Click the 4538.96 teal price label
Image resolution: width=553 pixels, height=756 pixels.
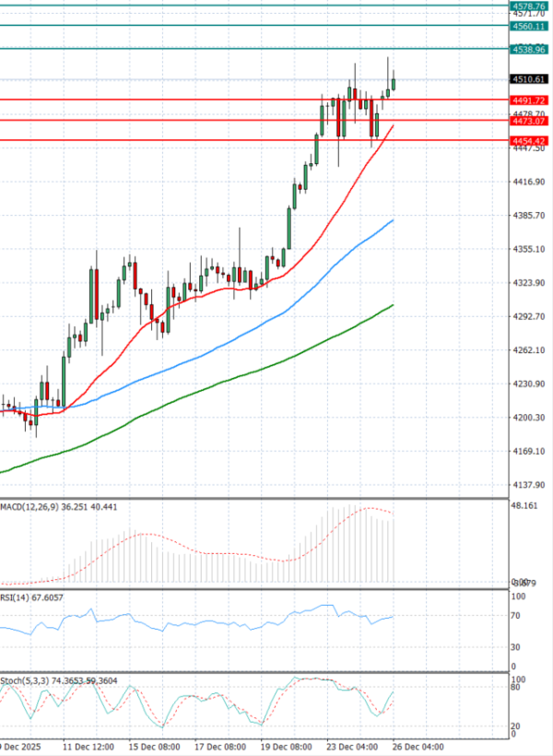pos(531,48)
